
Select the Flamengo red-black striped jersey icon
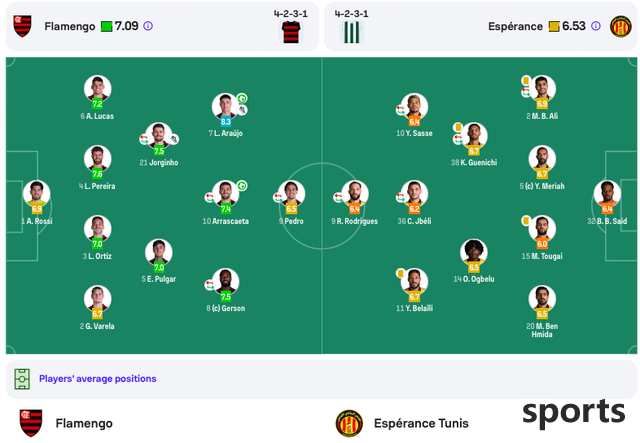[x=291, y=32]
